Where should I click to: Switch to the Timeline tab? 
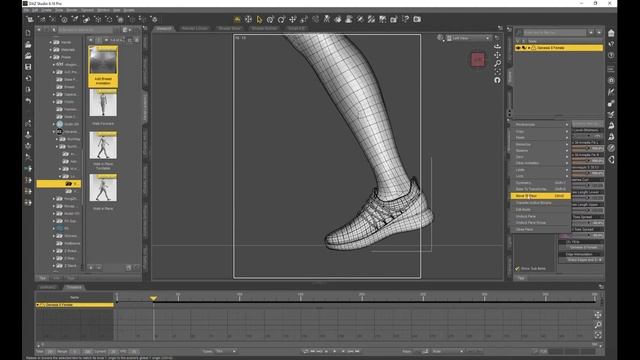click(x=73, y=287)
